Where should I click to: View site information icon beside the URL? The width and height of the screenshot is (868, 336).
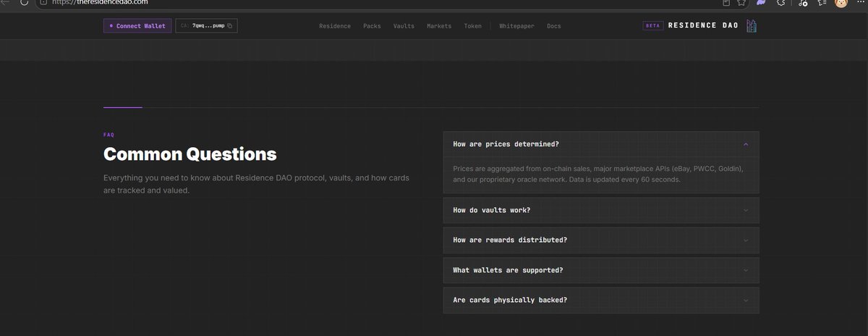click(43, 3)
